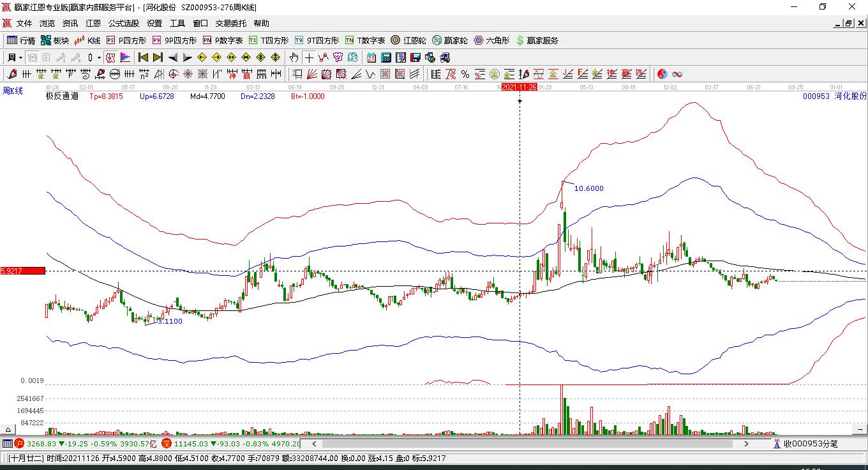Open the 行情 quotes view

[21, 40]
